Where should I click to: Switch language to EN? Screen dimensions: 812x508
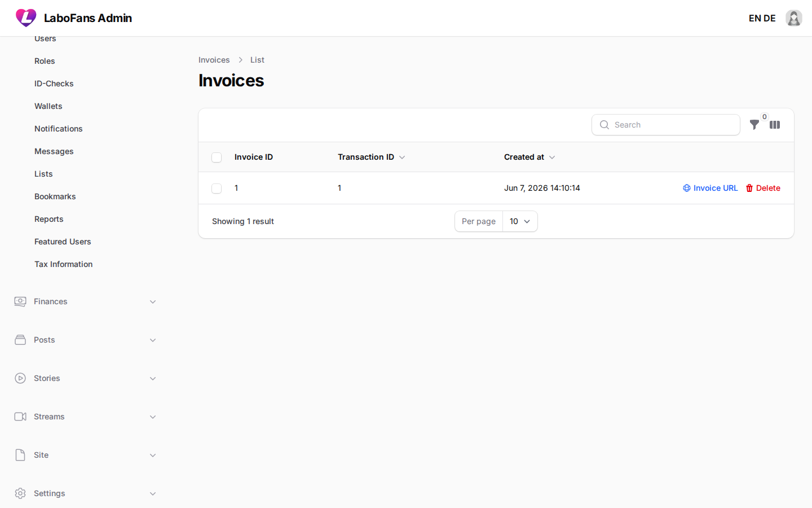[755, 18]
